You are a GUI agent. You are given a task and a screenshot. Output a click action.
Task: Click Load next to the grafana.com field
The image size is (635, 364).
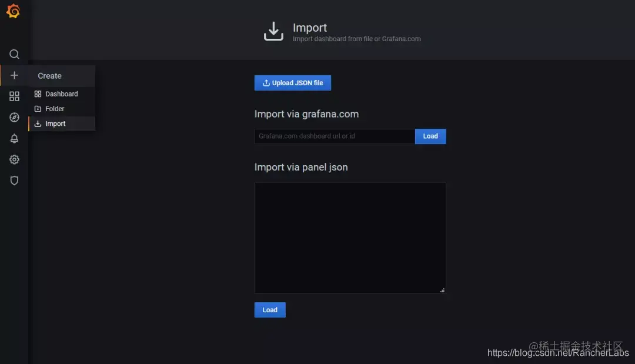[430, 136]
